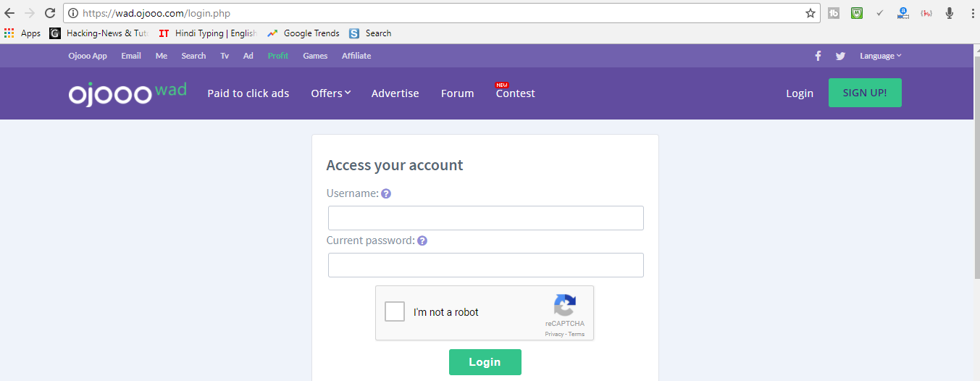
Task: Click the Username help question icon
Action: pyautogui.click(x=386, y=193)
